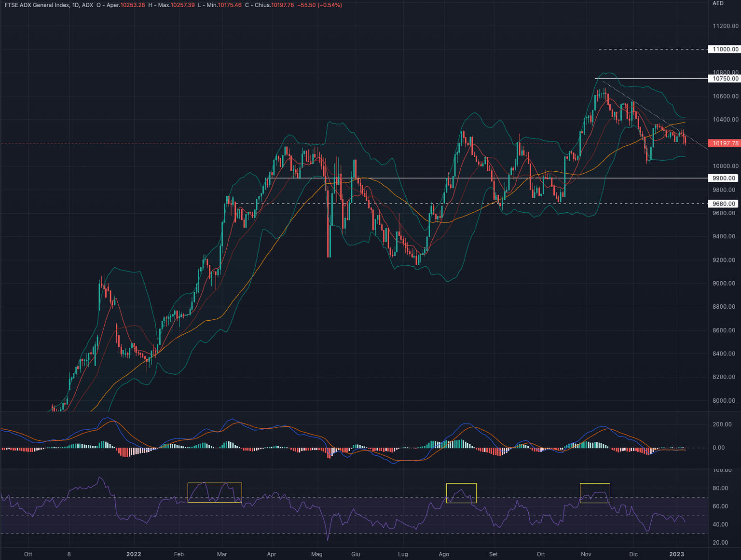Select the rightmost yellow RSI rectangle
Screen dimensions: 741x560
click(594, 493)
